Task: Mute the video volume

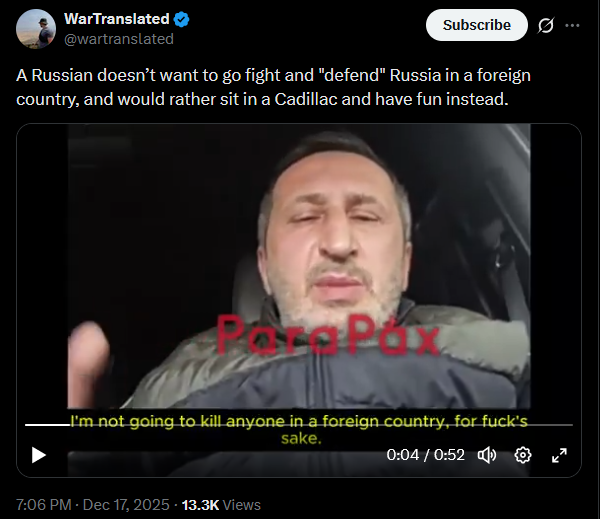Action: 487,455
